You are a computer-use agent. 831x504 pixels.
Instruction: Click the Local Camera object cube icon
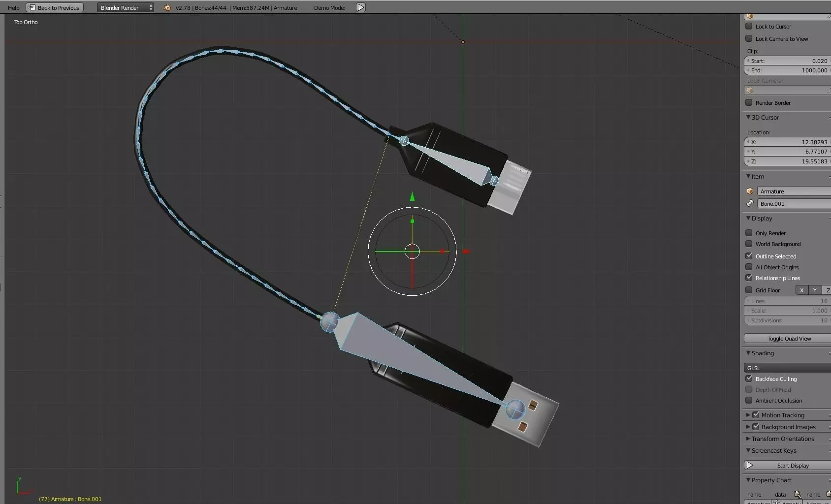(750, 90)
